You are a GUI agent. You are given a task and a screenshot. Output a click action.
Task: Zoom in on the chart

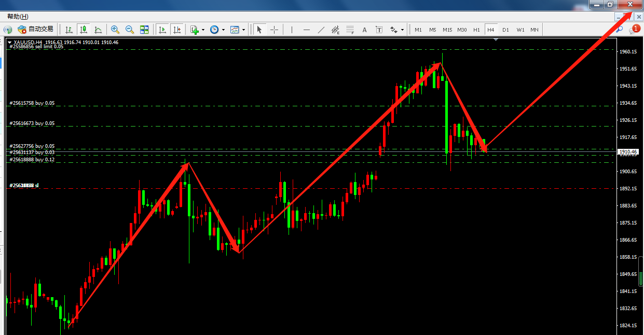click(x=115, y=30)
